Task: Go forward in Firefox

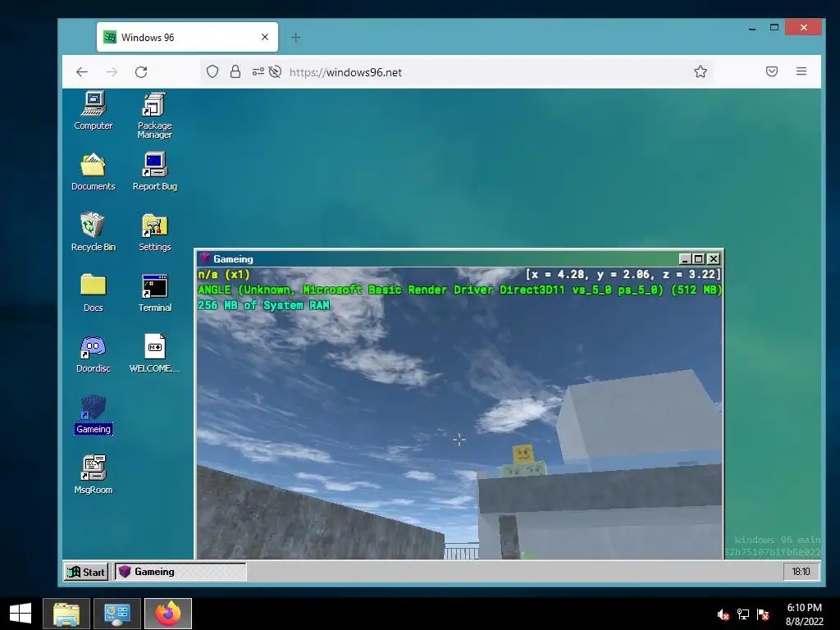Action: [x=112, y=72]
